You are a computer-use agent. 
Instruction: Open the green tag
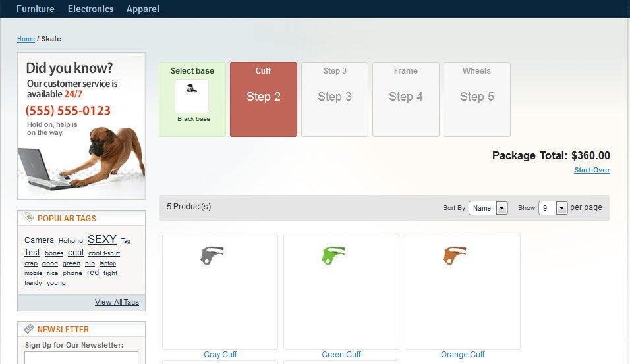[x=71, y=263]
